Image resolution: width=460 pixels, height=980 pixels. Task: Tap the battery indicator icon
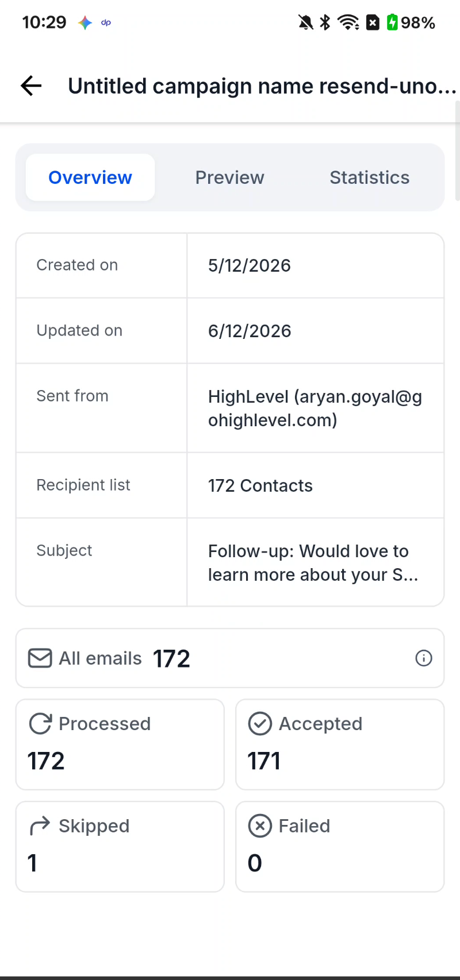[392, 22]
